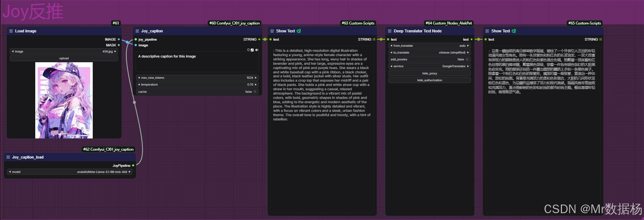Viewport: 644px width, 220px height.
Task: Click the IMAGE output port on Load Image
Action: (119, 39)
